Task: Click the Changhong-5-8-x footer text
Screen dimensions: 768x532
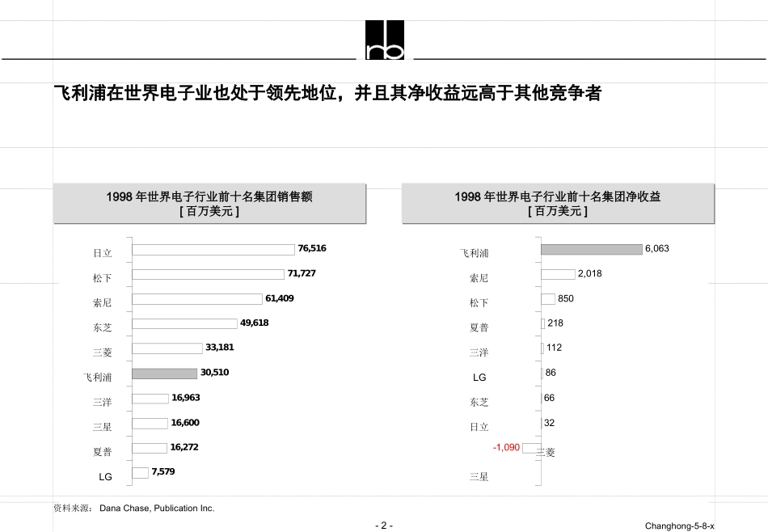Action: [679, 526]
